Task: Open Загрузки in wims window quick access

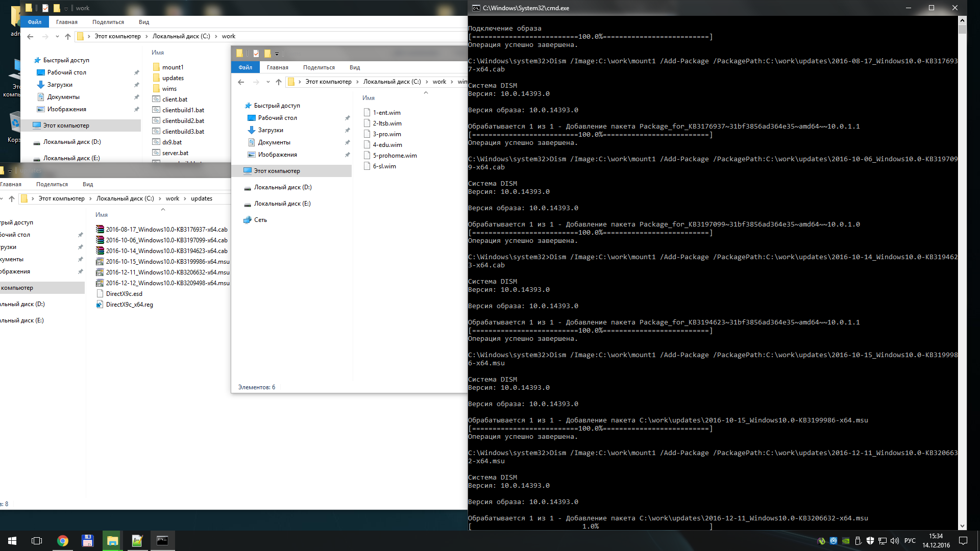Action: coord(265,130)
